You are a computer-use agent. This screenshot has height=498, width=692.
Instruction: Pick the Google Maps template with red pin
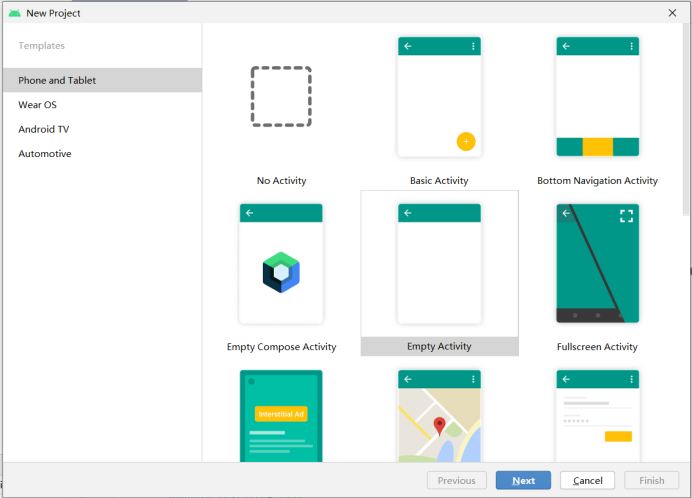tap(439, 416)
